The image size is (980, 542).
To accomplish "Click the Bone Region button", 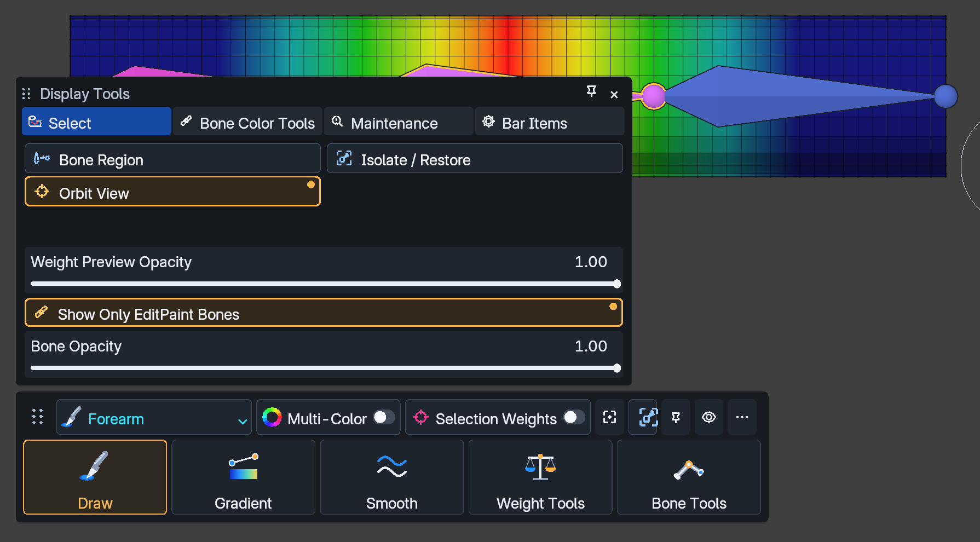I will [x=172, y=158].
